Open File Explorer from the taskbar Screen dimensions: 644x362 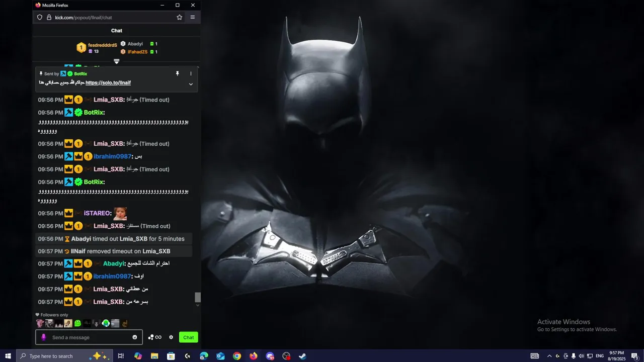click(x=154, y=356)
